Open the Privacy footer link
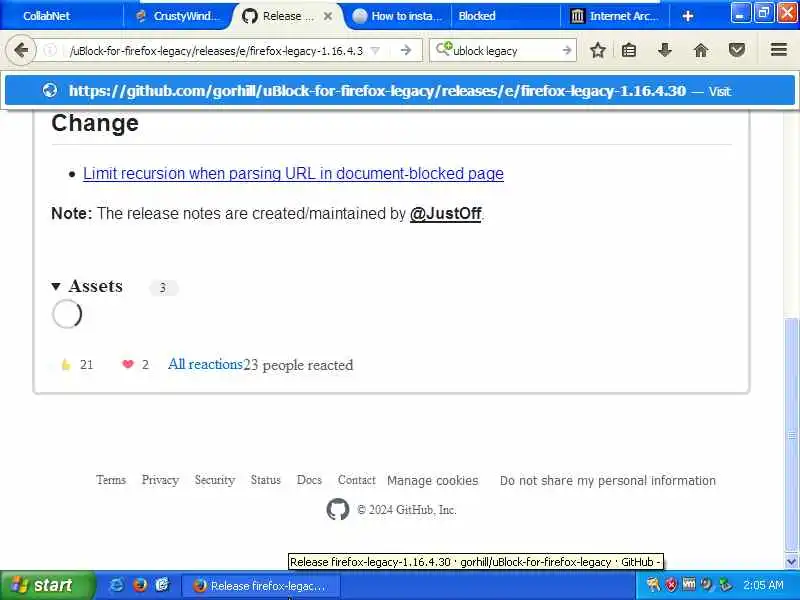 click(x=160, y=480)
